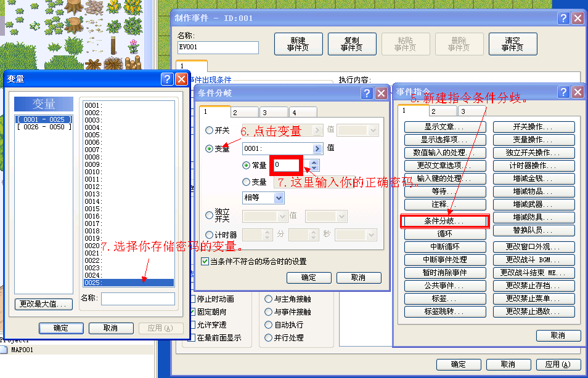Enable 停止时动画 checkbox

(x=192, y=299)
